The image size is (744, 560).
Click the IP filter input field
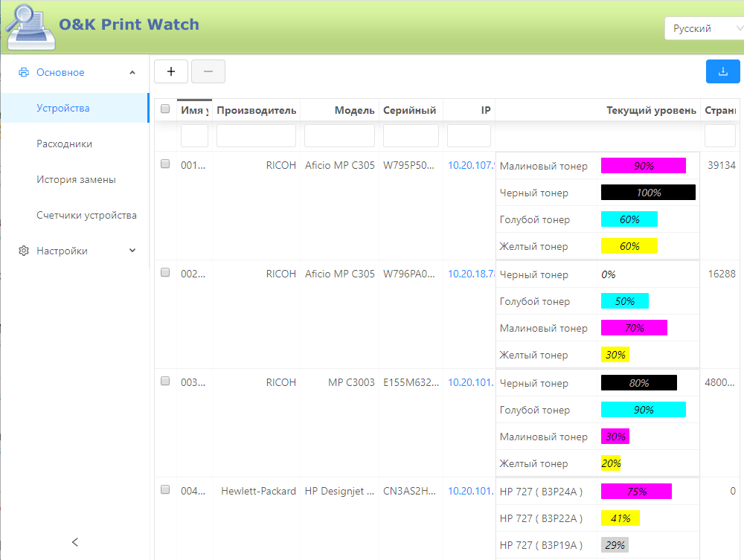pyautogui.click(x=469, y=135)
